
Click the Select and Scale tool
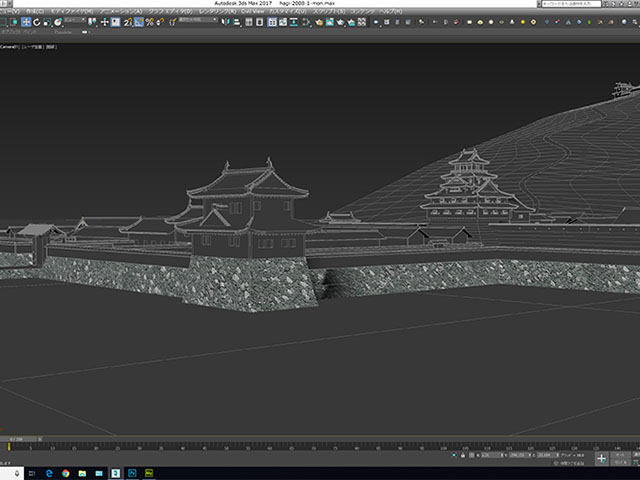pos(45,22)
